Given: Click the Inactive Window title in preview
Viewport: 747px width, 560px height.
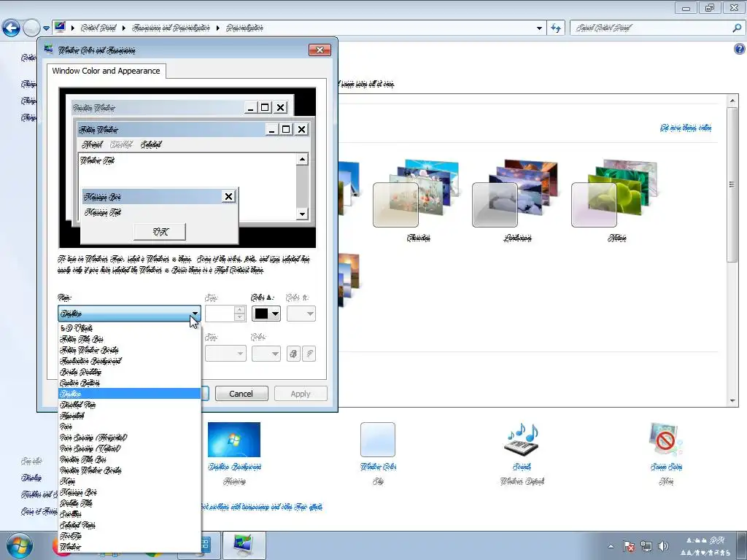Looking at the screenshot, I should [94, 108].
